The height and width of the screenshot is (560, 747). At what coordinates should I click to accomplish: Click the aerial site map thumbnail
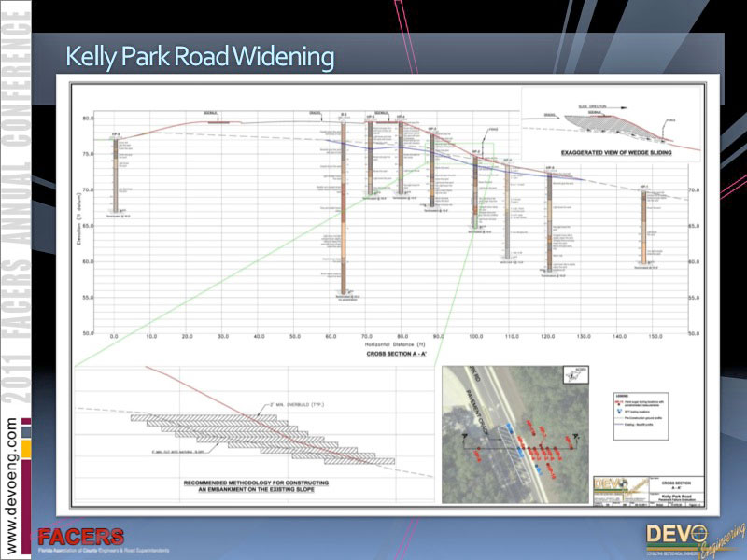(515, 434)
